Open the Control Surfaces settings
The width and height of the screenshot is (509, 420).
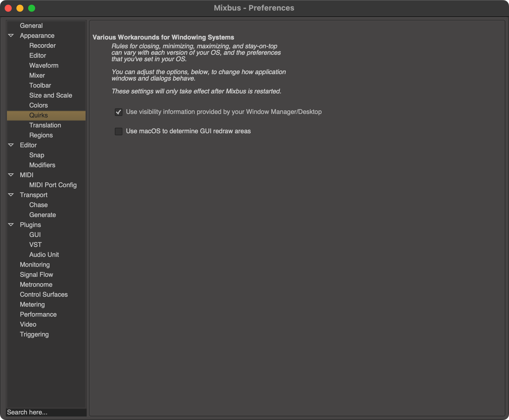tap(44, 294)
